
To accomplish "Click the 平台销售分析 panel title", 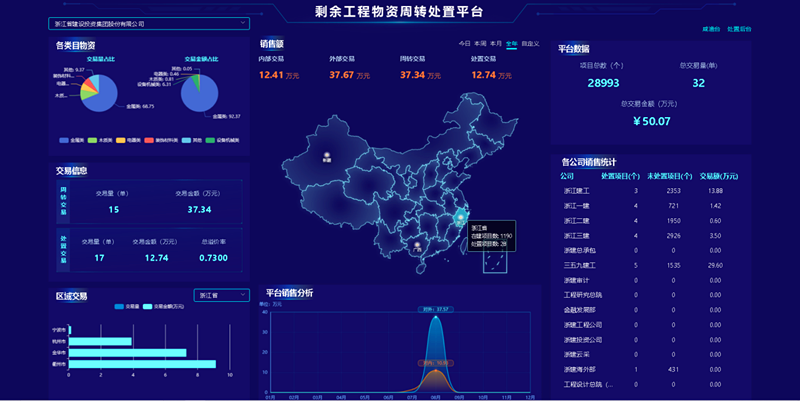I will click(x=289, y=293).
